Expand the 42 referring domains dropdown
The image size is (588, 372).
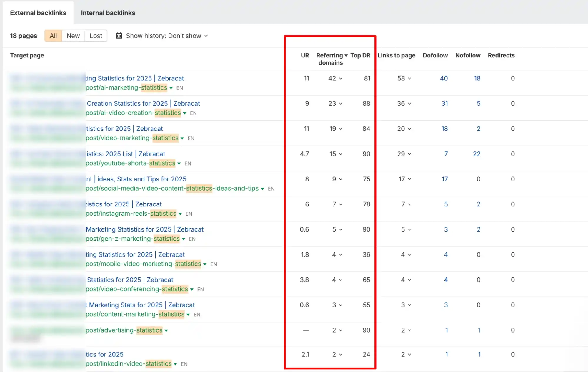(335, 78)
